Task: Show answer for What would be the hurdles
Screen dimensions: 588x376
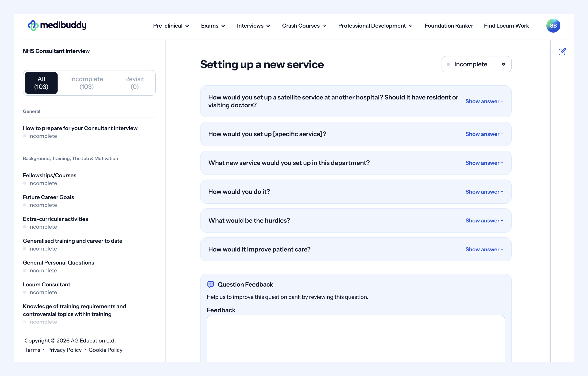Action: [484, 221]
